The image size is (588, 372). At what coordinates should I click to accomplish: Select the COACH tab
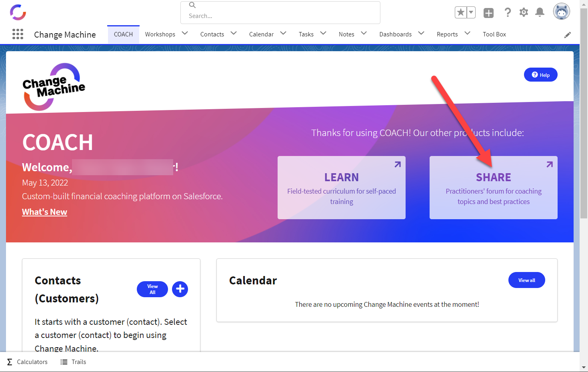click(x=123, y=34)
